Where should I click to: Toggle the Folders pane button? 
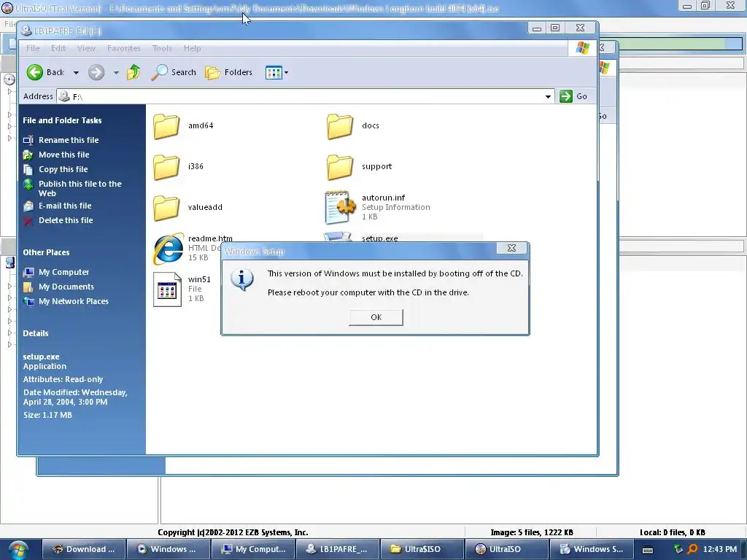point(228,72)
